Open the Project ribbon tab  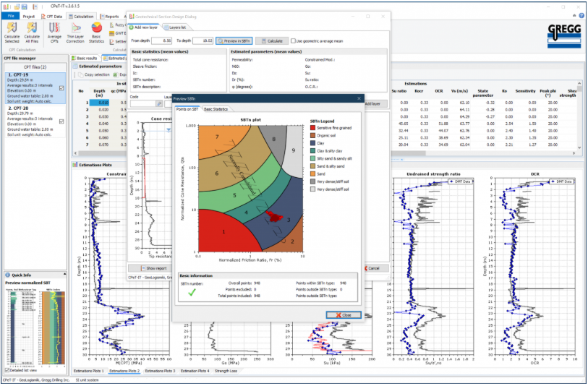pyautogui.click(x=28, y=17)
